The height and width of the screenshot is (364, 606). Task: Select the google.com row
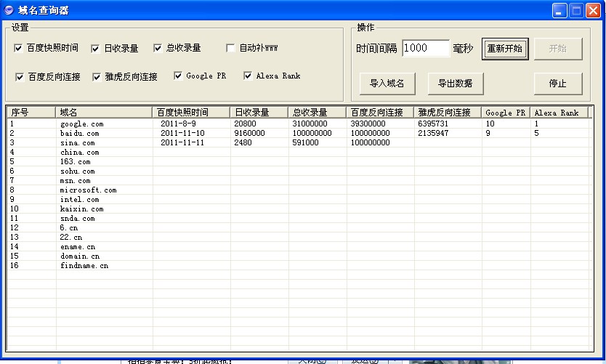click(x=299, y=124)
